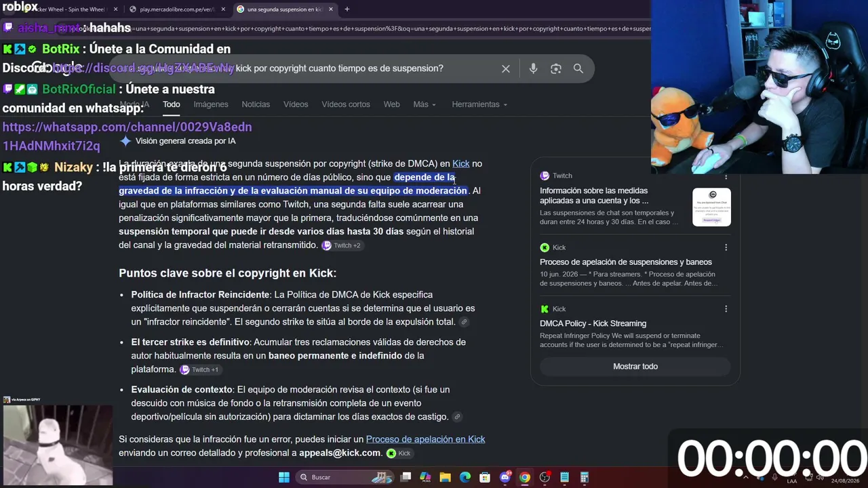Image resolution: width=868 pixels, height=488 pixels.
Task: Launch Microsoft 365 from the taskbar
Action: pos(425,477)
